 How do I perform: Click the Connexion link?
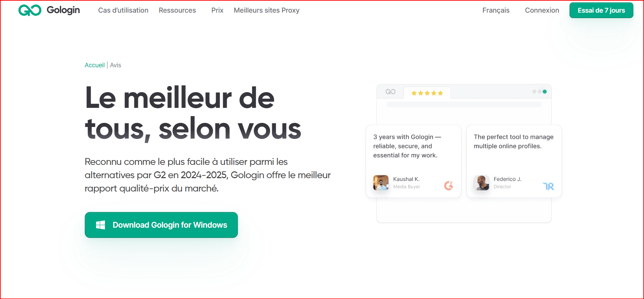542,10
